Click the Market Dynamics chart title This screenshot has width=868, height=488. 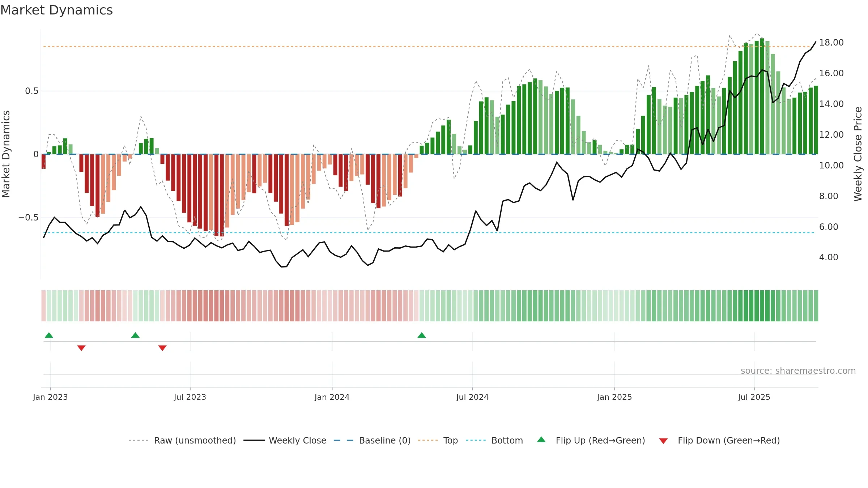(x=56, y=10)
